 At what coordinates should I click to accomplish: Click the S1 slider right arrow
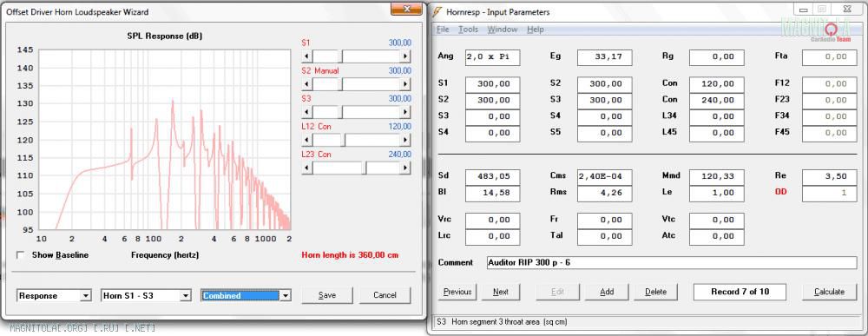(405, 56)
